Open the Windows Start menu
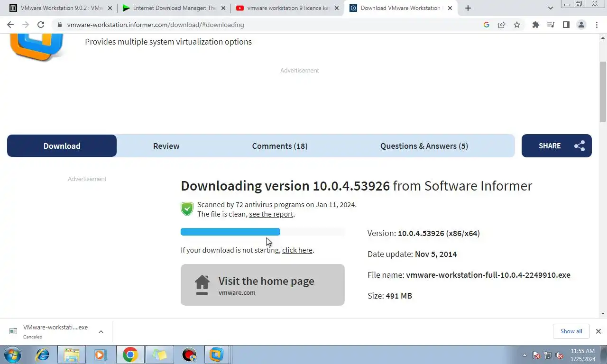The width and height of the screenshot is (607, 364). tap(13, 355)
